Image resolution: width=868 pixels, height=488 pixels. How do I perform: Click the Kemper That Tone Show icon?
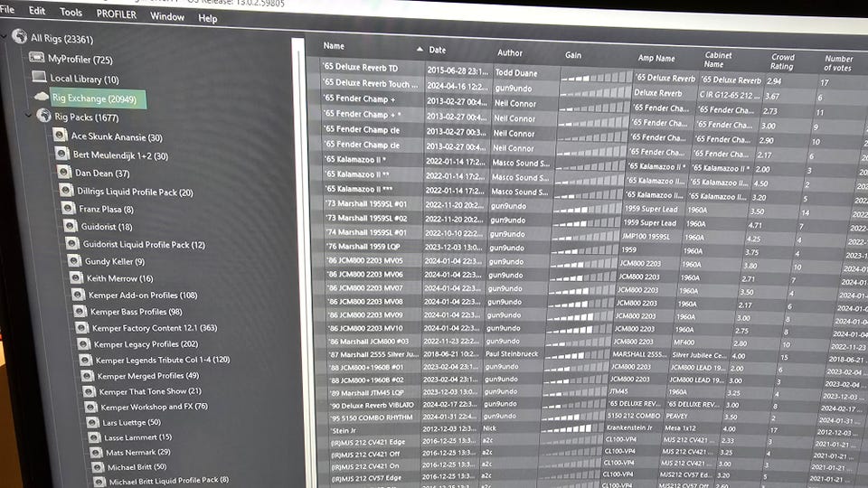pos(89,391)
